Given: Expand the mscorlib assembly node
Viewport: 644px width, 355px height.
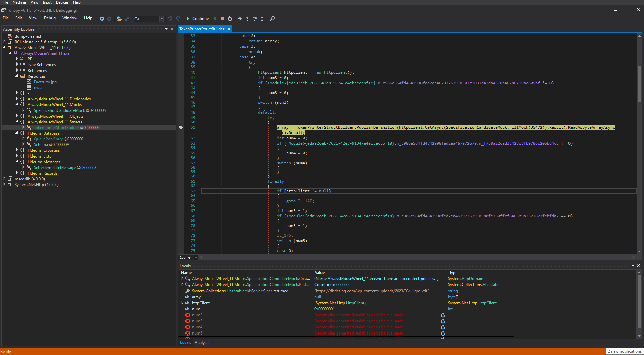Looking at the screenshot, I should (4, 179).
